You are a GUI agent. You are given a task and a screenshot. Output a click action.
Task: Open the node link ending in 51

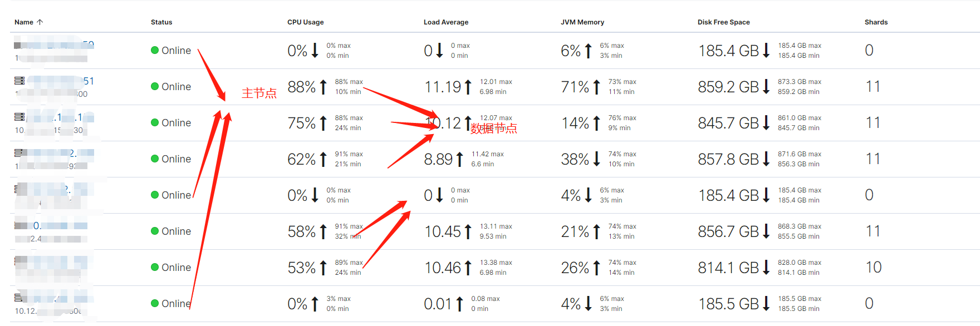click(x=61, y=81)
